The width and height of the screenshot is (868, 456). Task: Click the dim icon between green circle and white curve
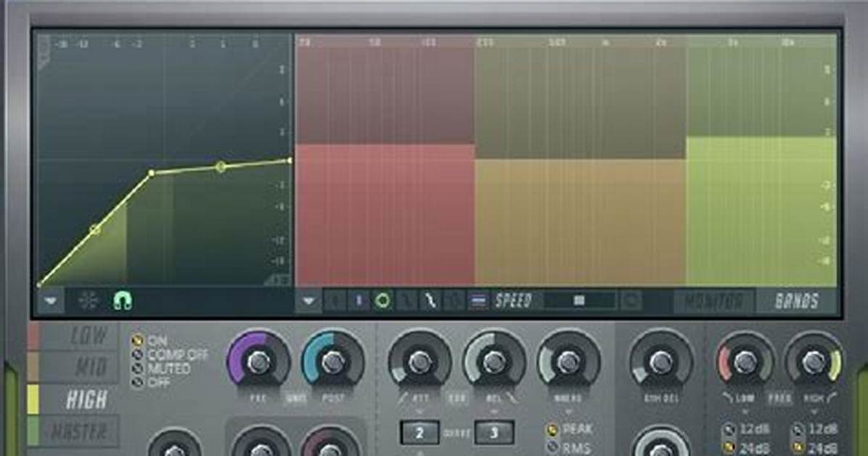pyautogui.click(x=406, y=301)
